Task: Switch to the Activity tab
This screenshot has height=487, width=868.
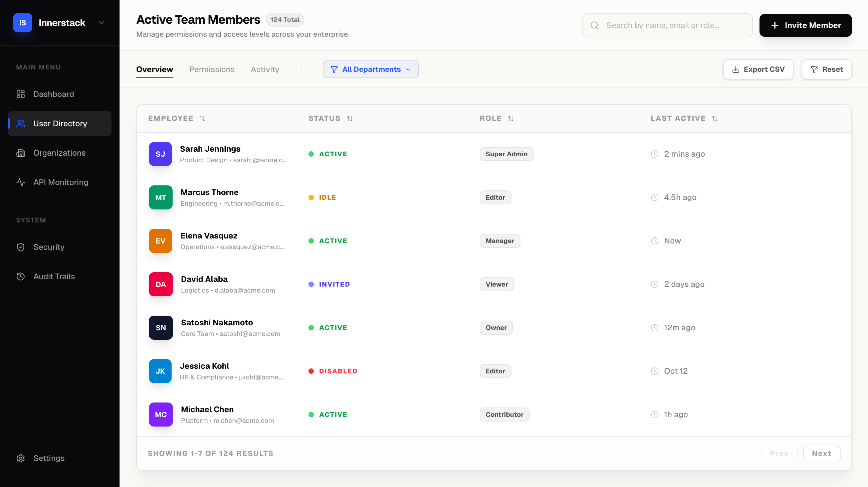Action: [265, 69]
